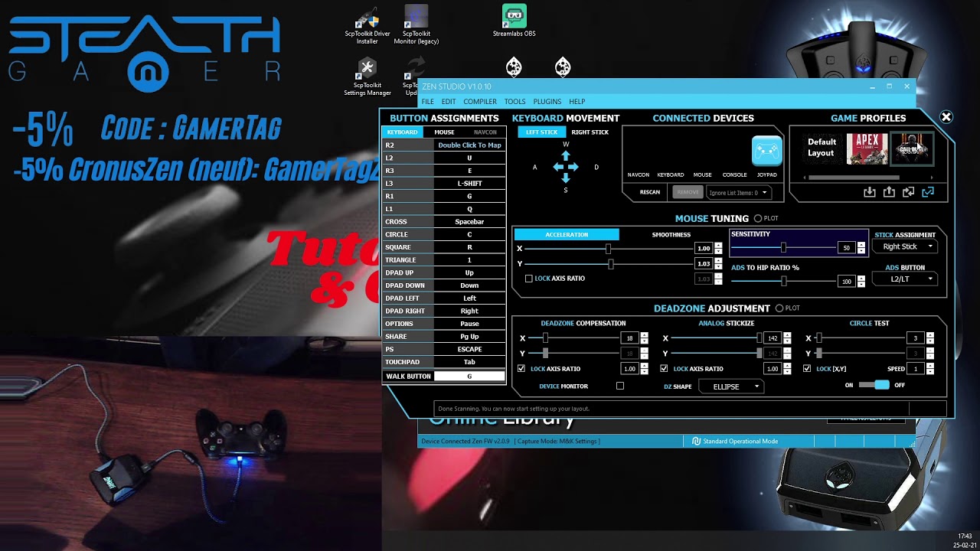Select the Acceleration tuning tab
The height and width of the screenshot is (551, 980).
567,235
